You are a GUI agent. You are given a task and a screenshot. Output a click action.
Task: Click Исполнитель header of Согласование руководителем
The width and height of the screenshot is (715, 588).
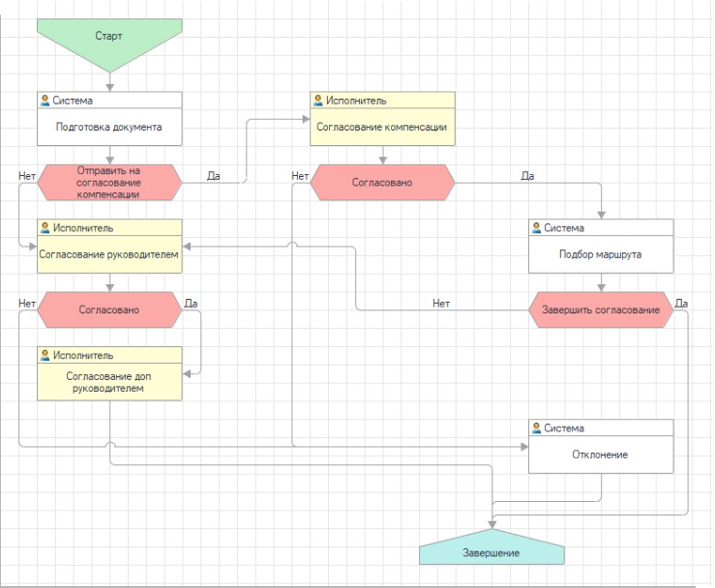point(109,228)
